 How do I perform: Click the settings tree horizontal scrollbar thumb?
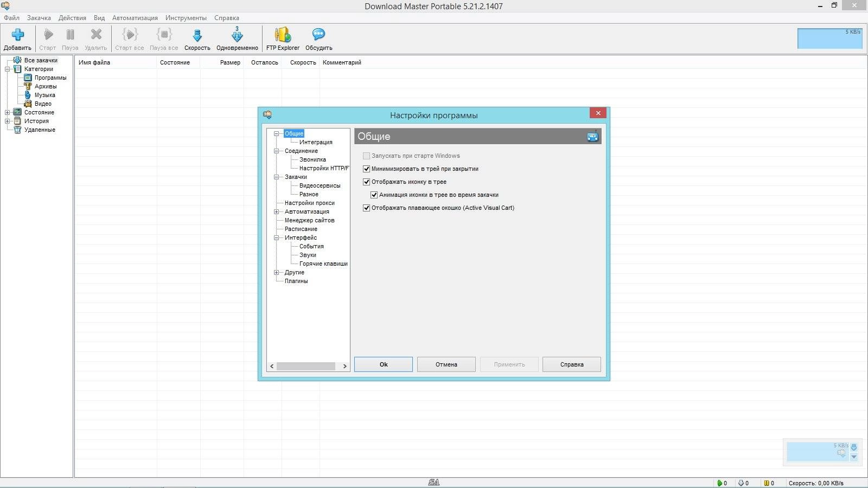tap(306, 366)
